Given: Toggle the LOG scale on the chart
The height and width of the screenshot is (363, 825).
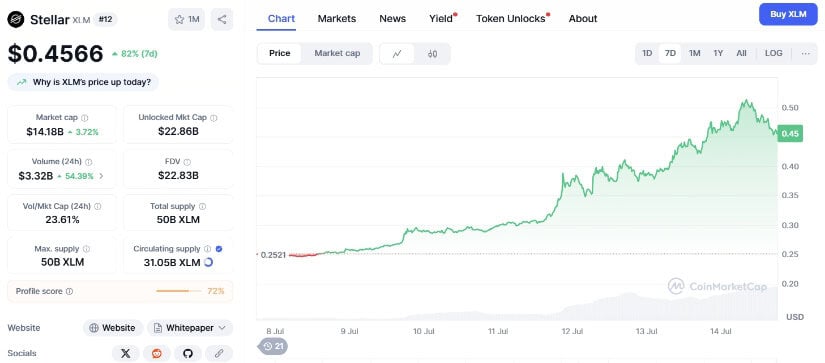Looking at the screenshot, I should tap(773, 53).
